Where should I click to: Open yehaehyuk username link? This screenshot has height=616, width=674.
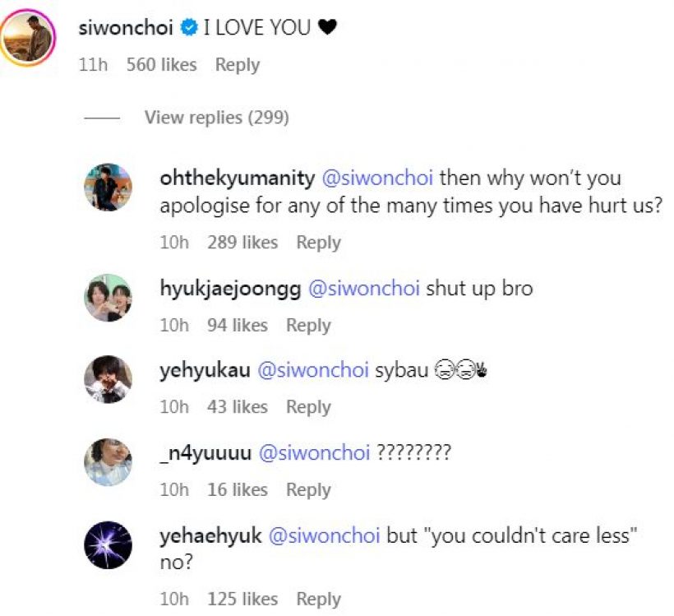210,536
